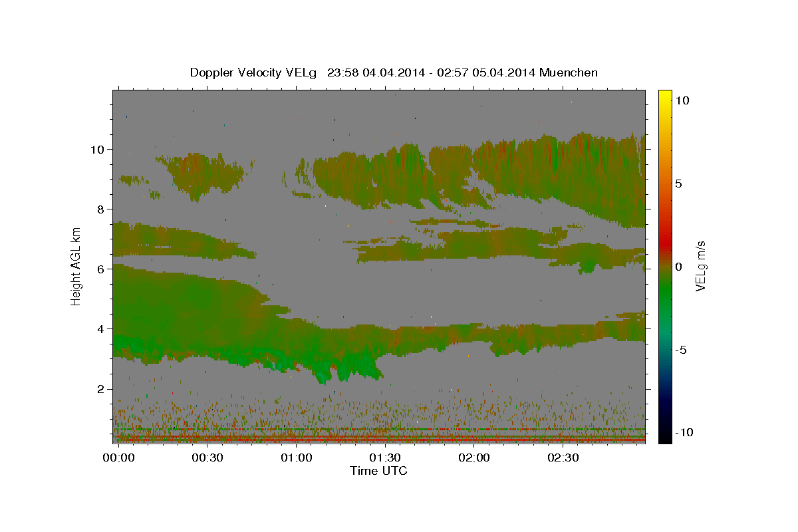
Task: Click the '01:00' time tick label
Action: click(296, 459)
